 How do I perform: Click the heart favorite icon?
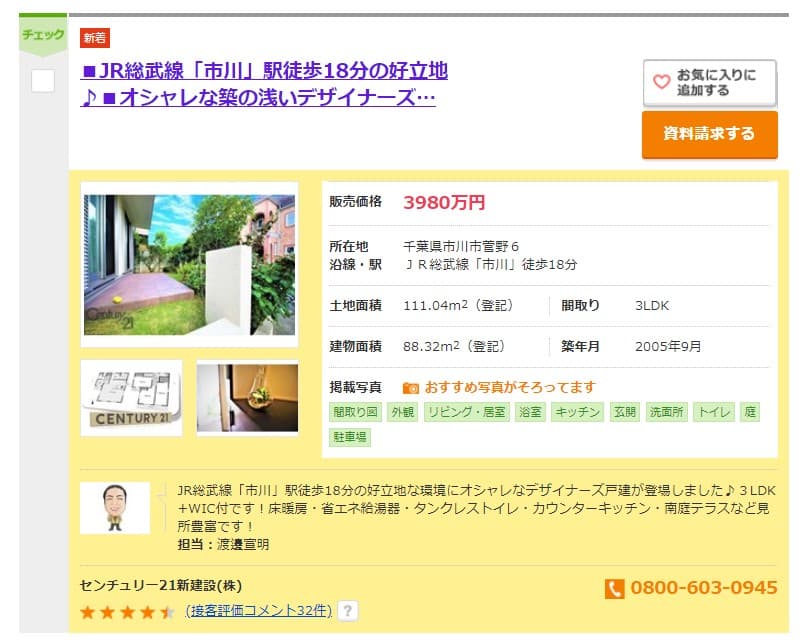click(x=661, y=83)
